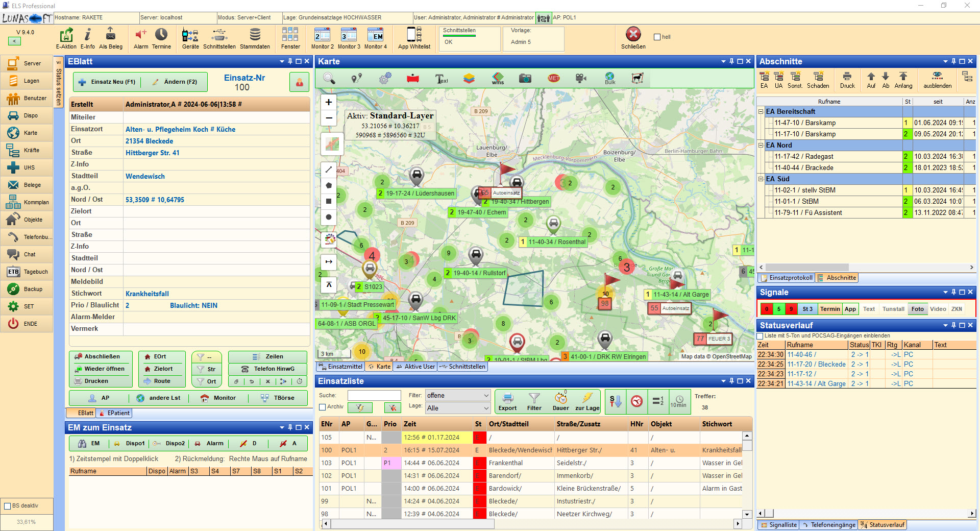Click ausblenden eye icon in Abschnitte
Viewport: 980px width, 531px height.
pyautogui.click(x=937, y=80)
